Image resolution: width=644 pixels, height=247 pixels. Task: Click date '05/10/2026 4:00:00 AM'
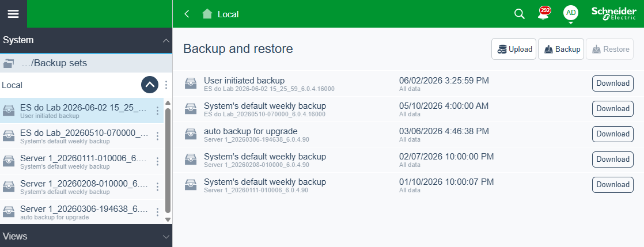444,106
